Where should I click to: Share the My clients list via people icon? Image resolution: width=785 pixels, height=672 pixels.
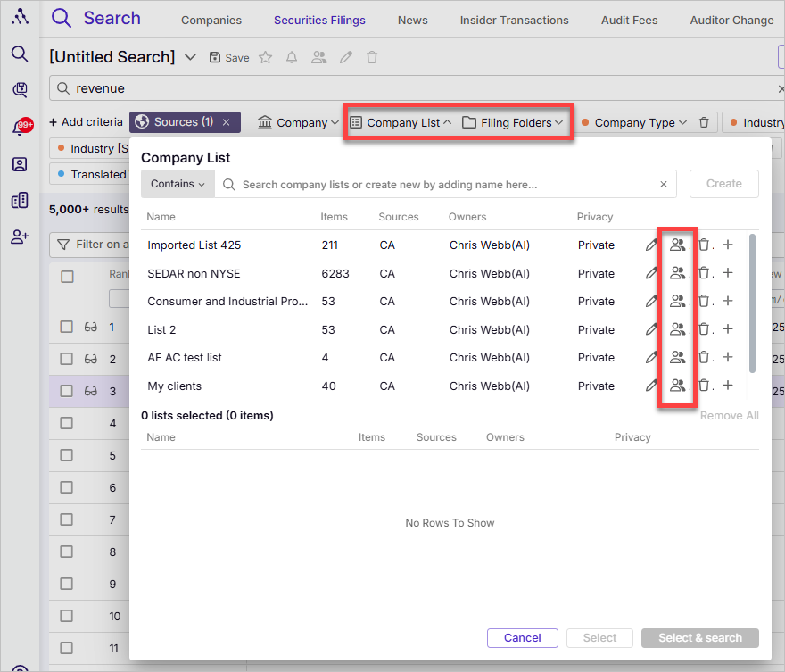click(677, 386)
